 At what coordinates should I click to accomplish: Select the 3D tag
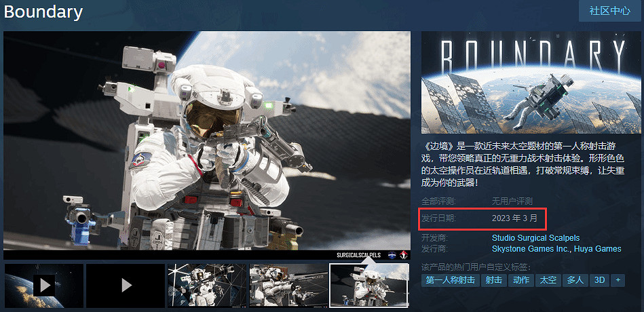[600, 280]
